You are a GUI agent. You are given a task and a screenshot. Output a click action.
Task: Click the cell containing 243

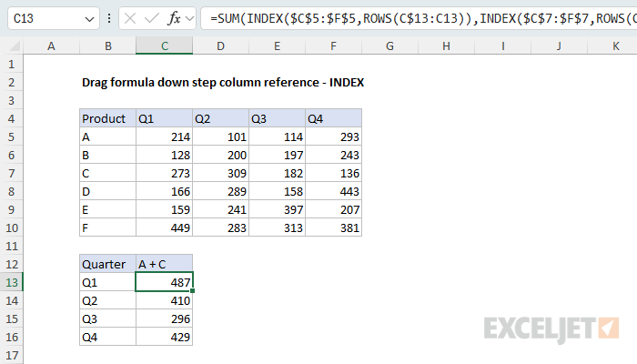[x=334, y=155]
